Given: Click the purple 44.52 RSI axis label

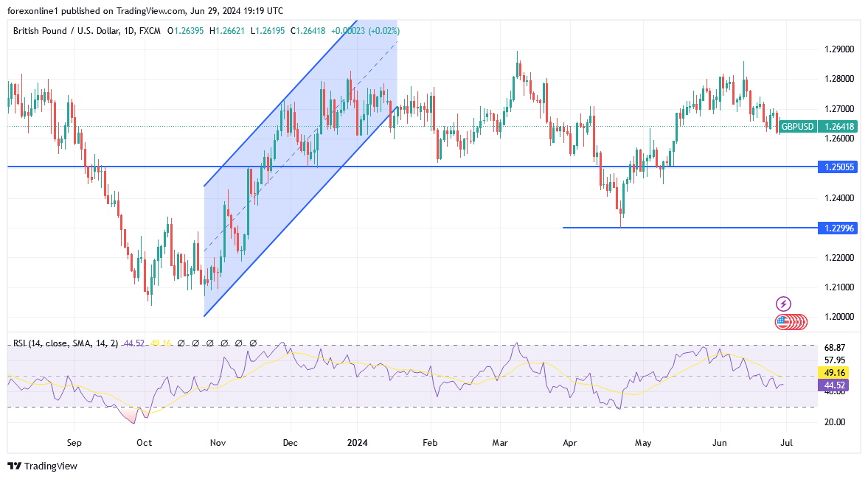Looking at the screenshot, I should pos(834,385).
